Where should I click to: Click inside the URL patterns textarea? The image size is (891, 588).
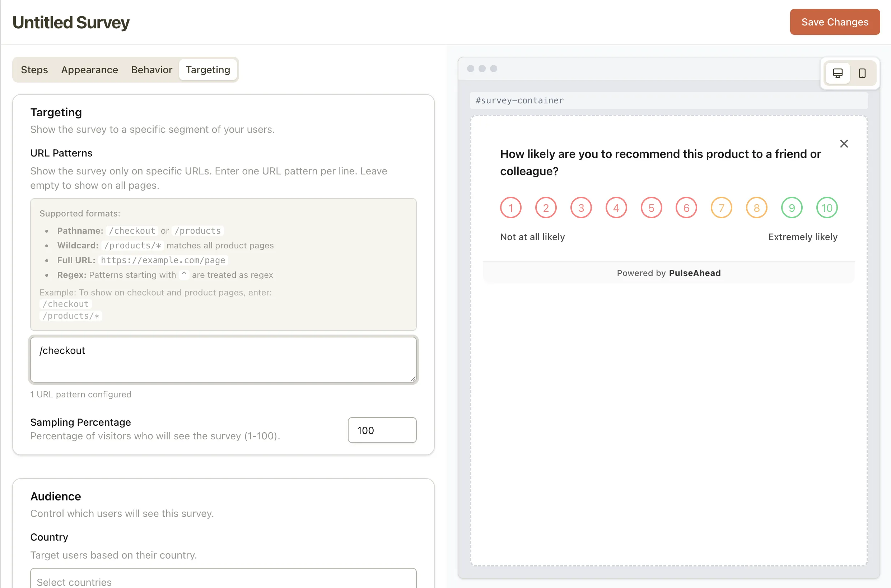pyautogui.click(x=223, y=359)
